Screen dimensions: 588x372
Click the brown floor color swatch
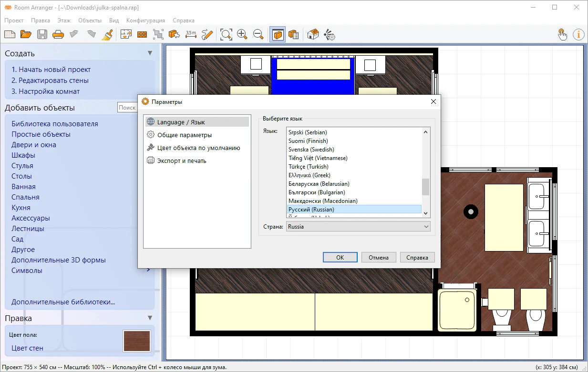pyautogui.click(x=137, y=341)
